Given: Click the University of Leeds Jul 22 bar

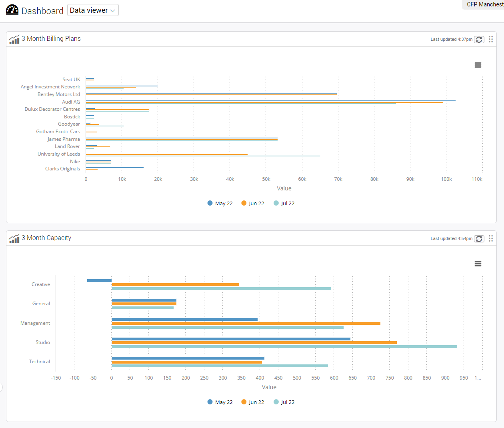Looking at the screenshot, I should coord(203,156).
